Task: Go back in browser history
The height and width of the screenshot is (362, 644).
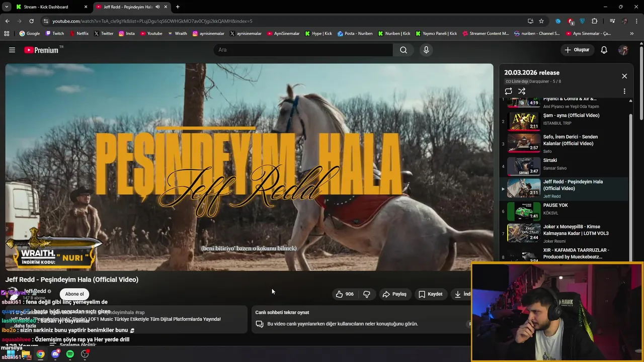Action: [8, 21]
